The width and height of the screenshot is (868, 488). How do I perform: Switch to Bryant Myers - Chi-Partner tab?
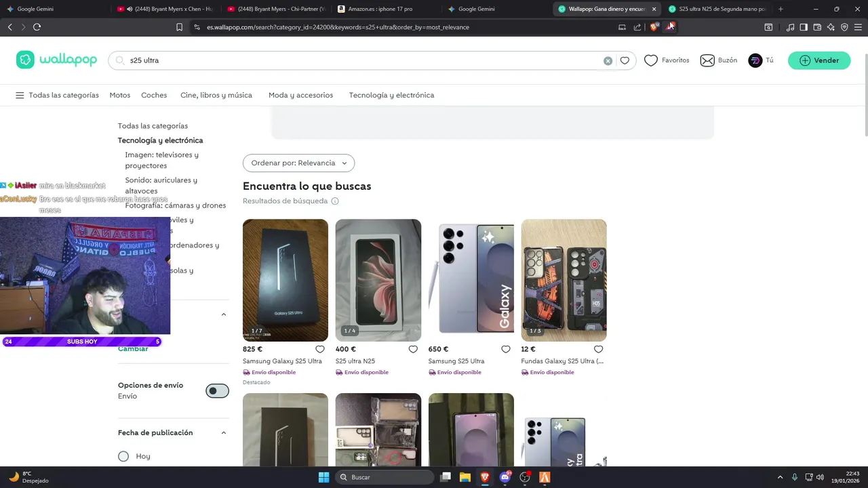[x=275, y=9]
